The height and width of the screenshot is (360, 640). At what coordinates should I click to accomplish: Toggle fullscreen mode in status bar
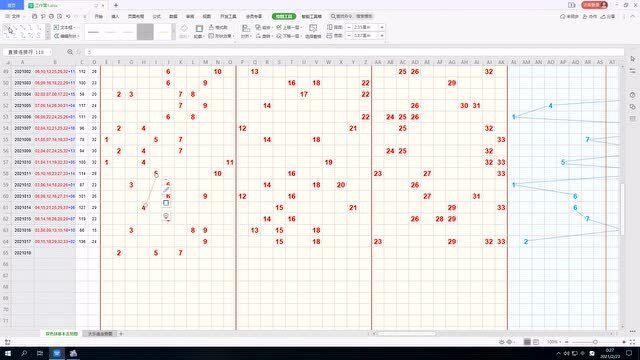(632, 342)
